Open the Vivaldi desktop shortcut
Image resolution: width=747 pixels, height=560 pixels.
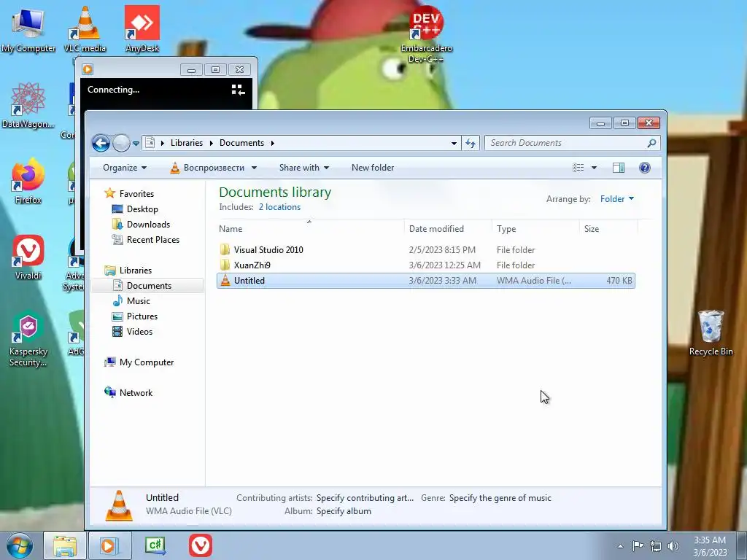click(28, 257)
